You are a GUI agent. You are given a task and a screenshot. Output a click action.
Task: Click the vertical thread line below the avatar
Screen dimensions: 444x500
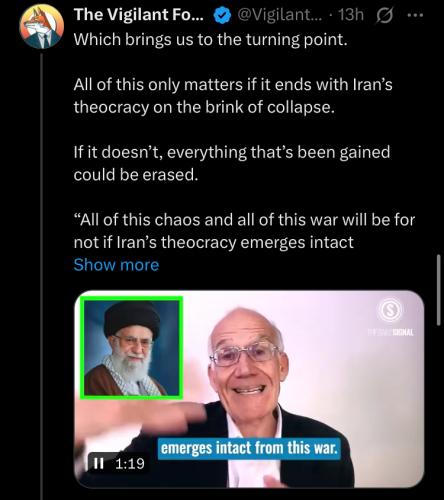pyautogui.click(x=42, y=277)
